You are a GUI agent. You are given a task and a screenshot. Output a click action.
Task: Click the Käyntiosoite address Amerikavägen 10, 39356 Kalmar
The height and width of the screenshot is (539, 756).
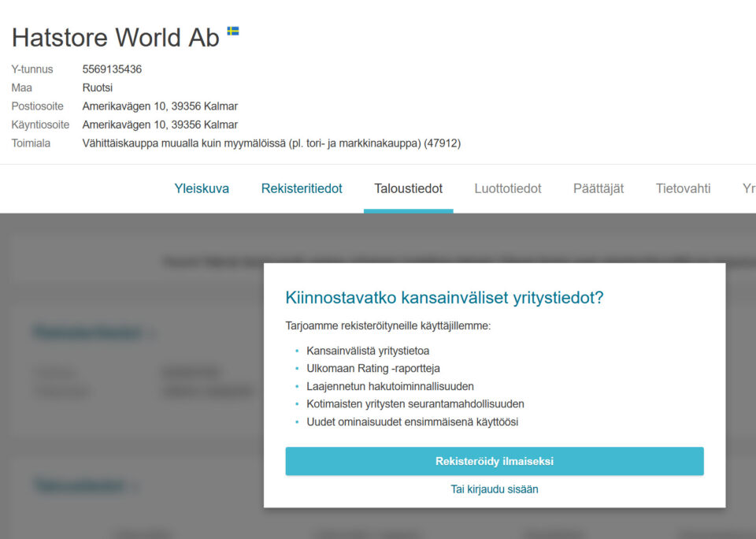click(160, 125)
